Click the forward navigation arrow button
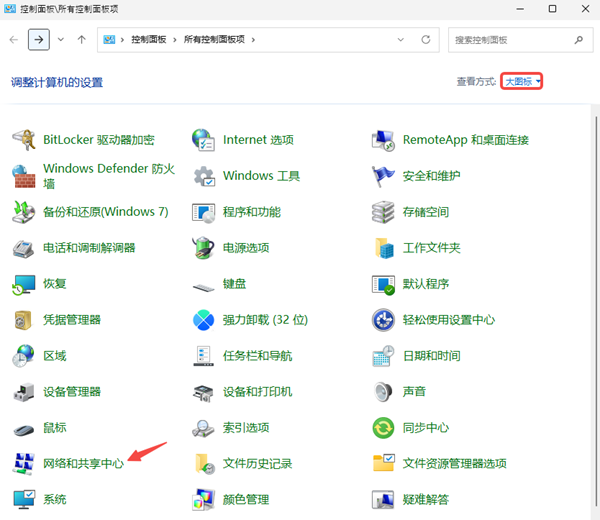This screenshot has width=600, height=520. [x=39, y=39]
